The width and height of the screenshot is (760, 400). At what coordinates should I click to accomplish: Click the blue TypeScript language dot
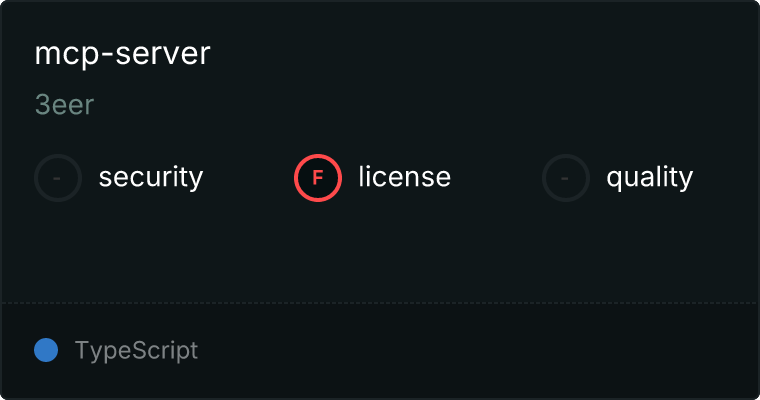pyautogui.click(x=46, y=350)
